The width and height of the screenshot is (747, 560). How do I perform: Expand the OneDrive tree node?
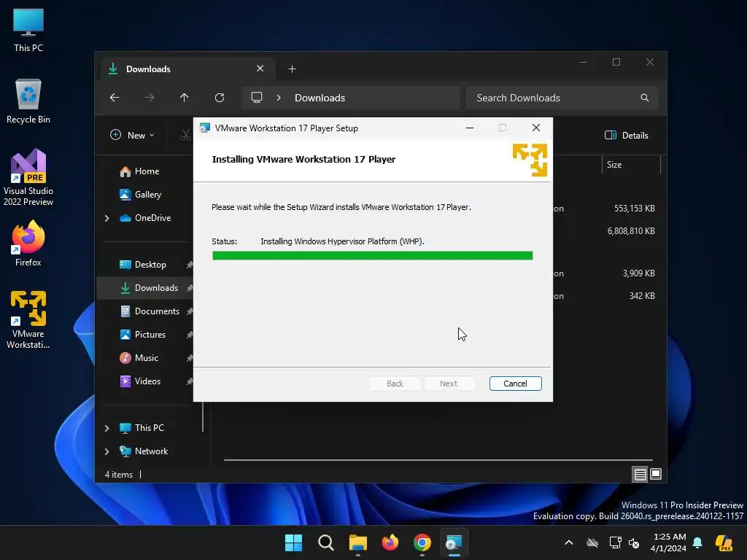(107, 218)
